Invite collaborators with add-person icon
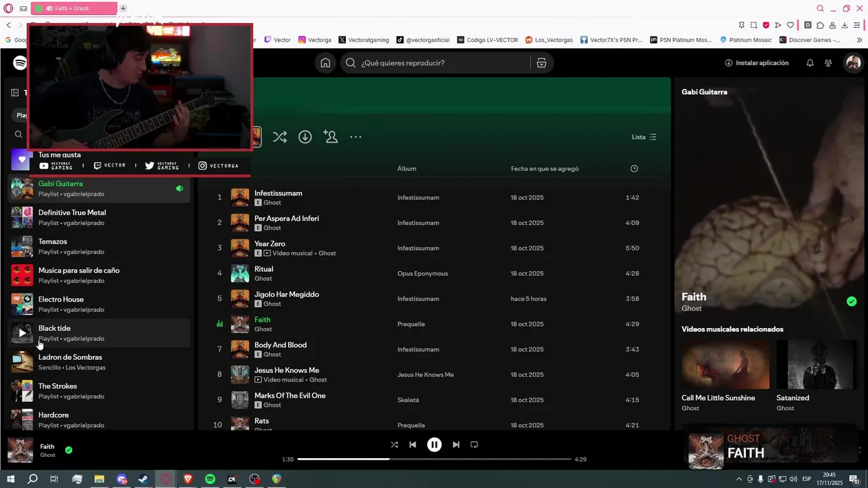 pyautogui.click(x=331, y=137)
